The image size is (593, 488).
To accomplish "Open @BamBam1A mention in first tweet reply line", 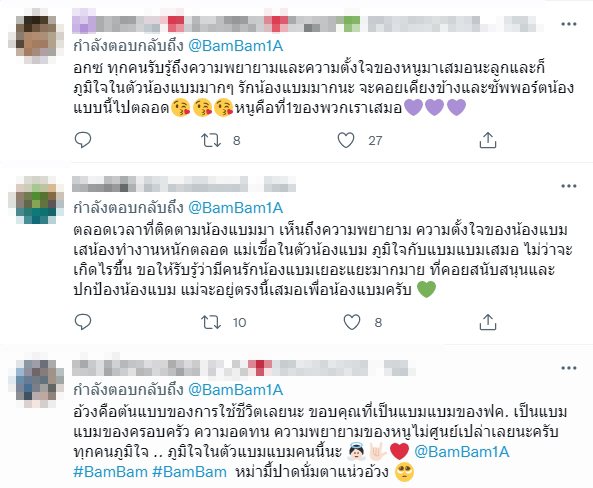I will coord(236,46).
